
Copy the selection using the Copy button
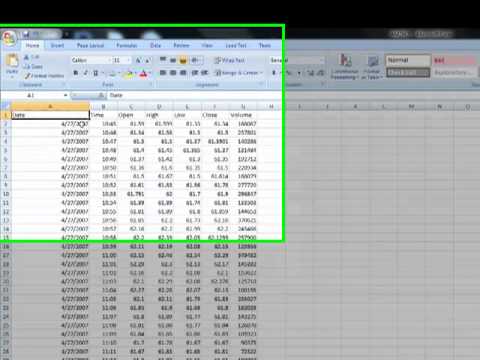(33, 66)
